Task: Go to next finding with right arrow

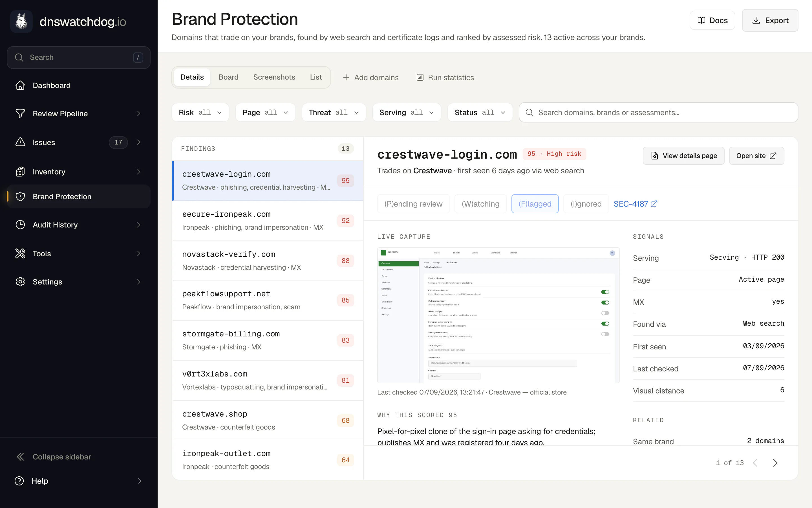Action: (x=775, y=463)
